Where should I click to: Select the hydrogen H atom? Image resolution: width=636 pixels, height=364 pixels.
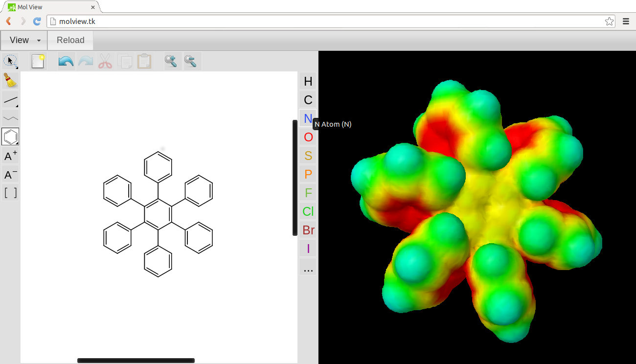[308, 81]
